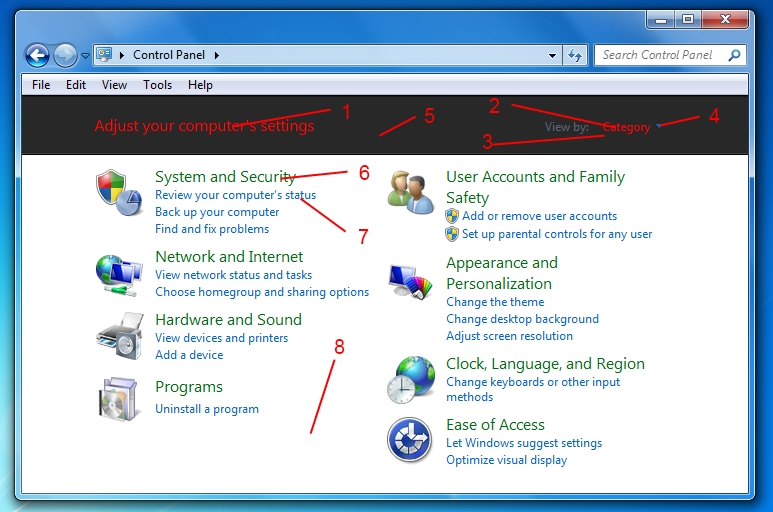This screenshot has height=512, width=773.
Task: Click the System and Security shield icon
Action: coord(119,193)
